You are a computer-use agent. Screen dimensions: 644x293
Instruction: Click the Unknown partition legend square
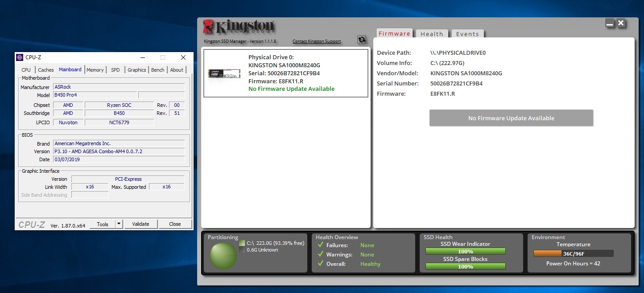[242, 250]
